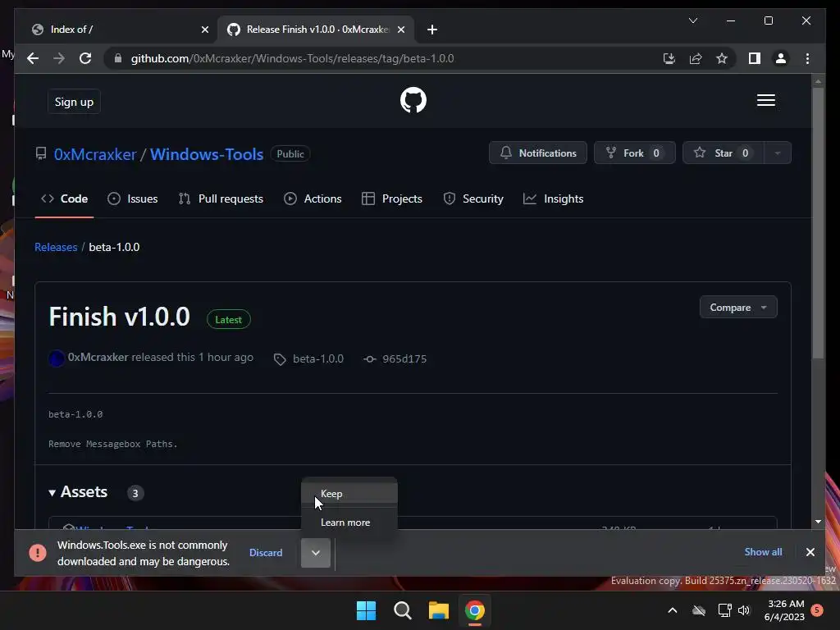Click the page vertical scrollbar thumb
Viewport: 840px width, 630px height.
click(x=818, y=222)
